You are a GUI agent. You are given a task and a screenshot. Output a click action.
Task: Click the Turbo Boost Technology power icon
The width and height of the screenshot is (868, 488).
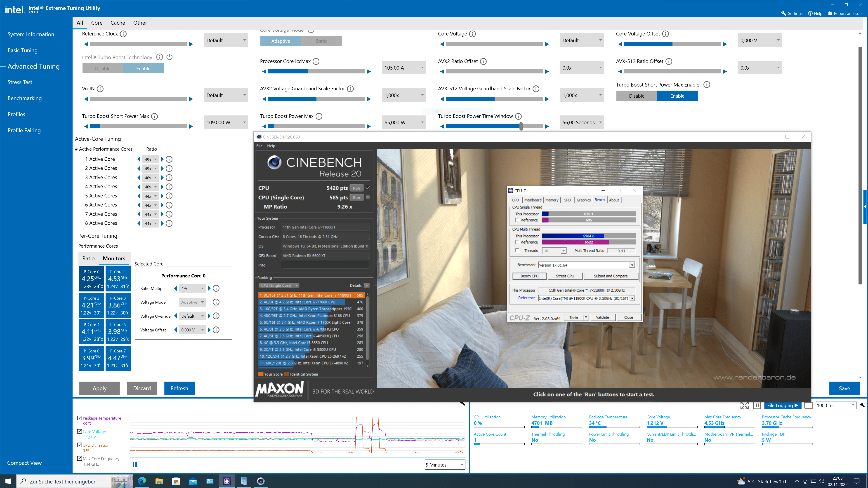170,57
